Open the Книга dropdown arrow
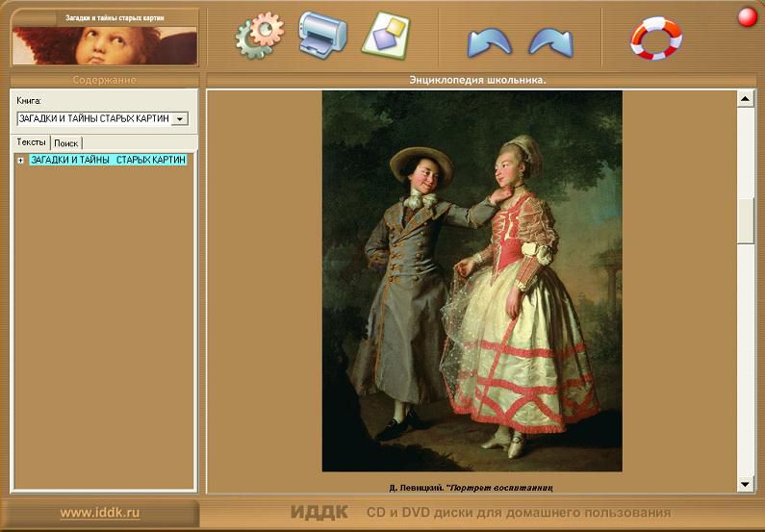This screenshot has width=765, height=532. (x=179, y=119)
